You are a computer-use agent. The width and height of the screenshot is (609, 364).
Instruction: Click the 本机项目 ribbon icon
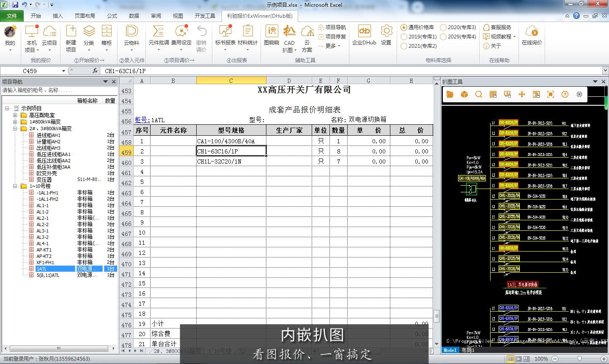32,38
